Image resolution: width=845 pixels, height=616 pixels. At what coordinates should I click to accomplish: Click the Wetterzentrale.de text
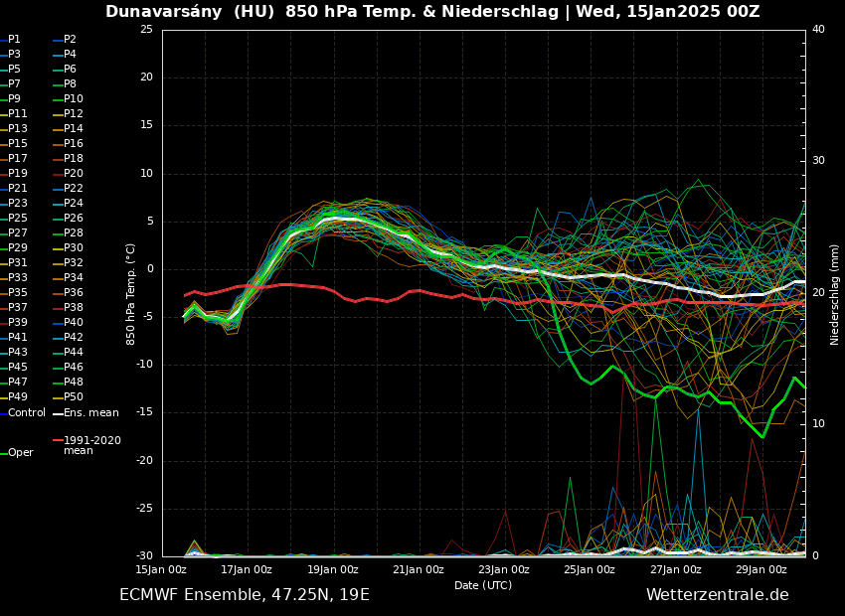(x=717, y=595)
